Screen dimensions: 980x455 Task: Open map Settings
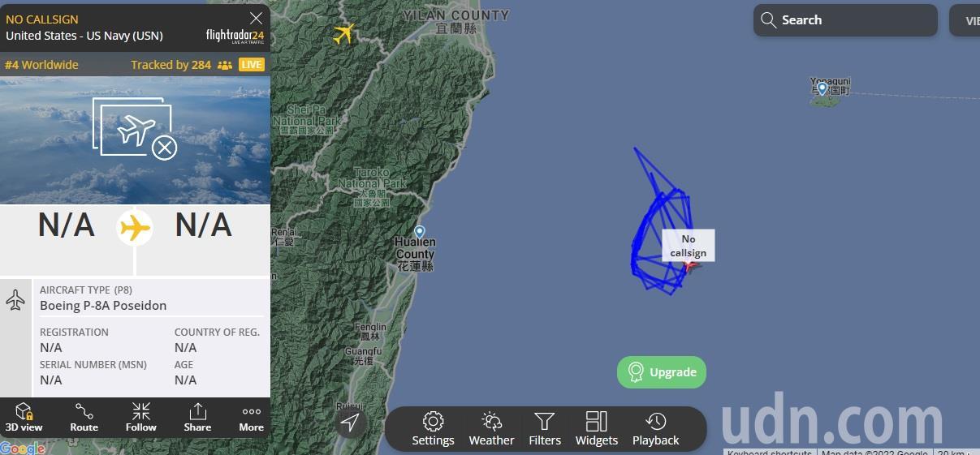433,429
